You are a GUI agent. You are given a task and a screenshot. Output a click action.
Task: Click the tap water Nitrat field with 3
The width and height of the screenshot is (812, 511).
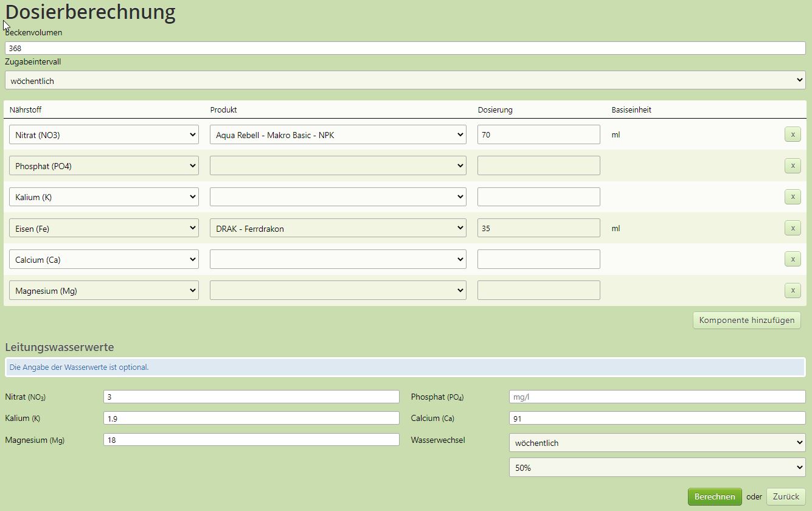pyautogui.click(x=251, y=397)
